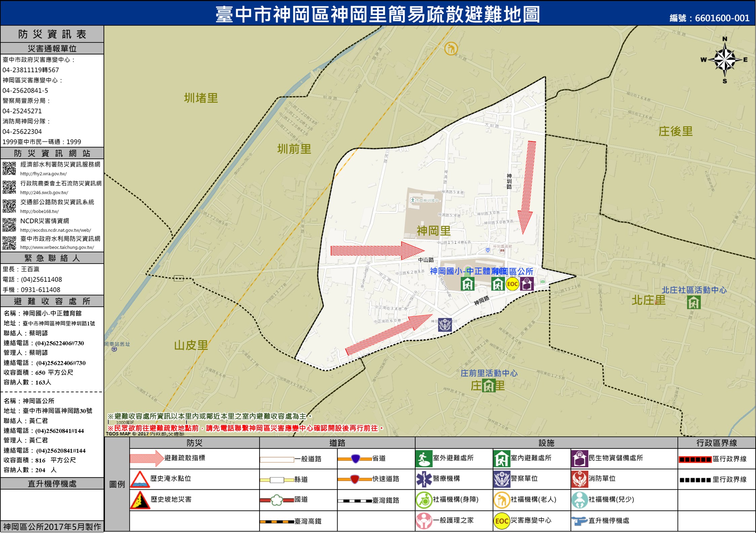Click the 神岡里 label on the map

point(434,231)
